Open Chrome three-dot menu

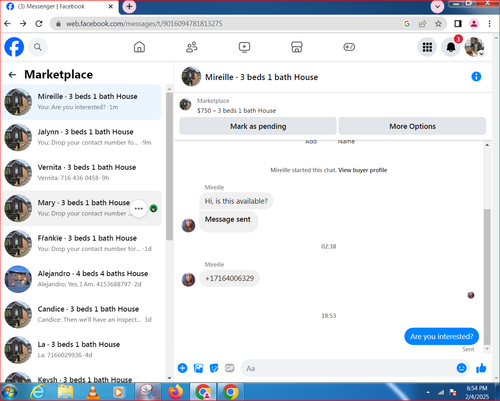[489, 24]
